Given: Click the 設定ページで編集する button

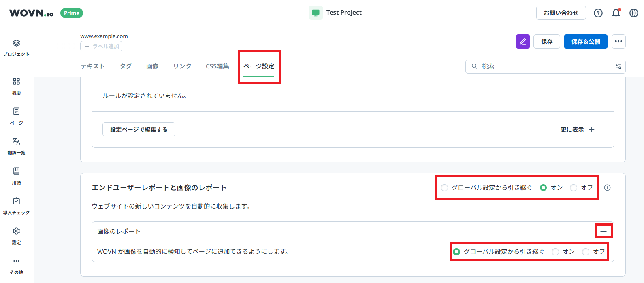Looking at the screenshot, I should (x=139, y=130).
